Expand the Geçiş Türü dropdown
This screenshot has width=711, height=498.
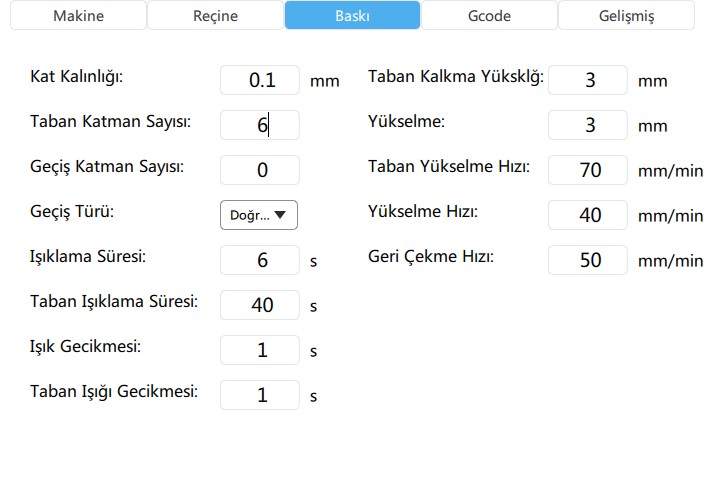pyautogui.click(x=259, y=215)
